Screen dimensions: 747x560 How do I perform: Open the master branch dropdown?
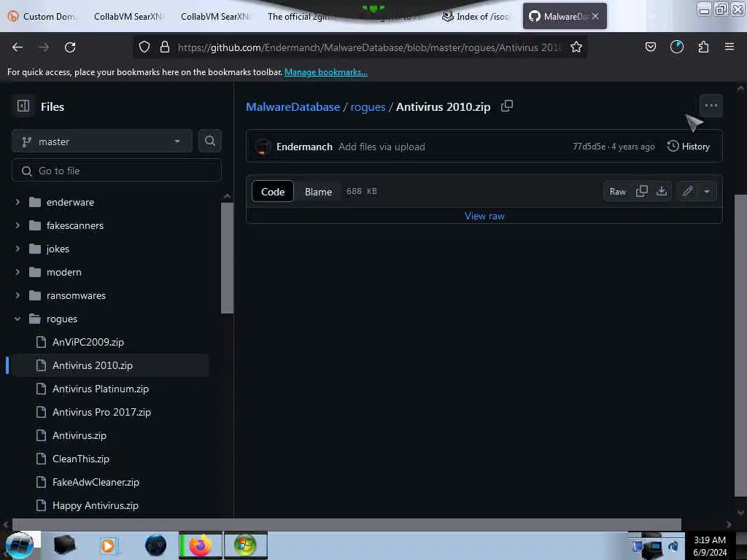pos(102,141)
